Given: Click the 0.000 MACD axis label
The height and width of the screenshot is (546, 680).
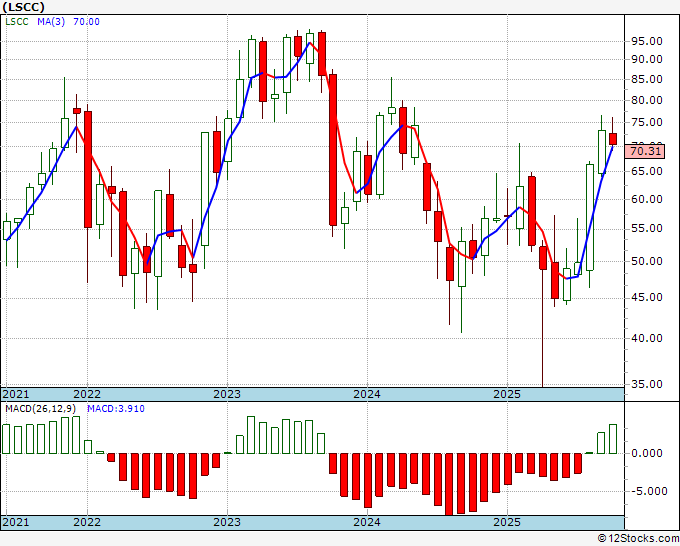Looking at the screenshot, I should click(647, 453).
